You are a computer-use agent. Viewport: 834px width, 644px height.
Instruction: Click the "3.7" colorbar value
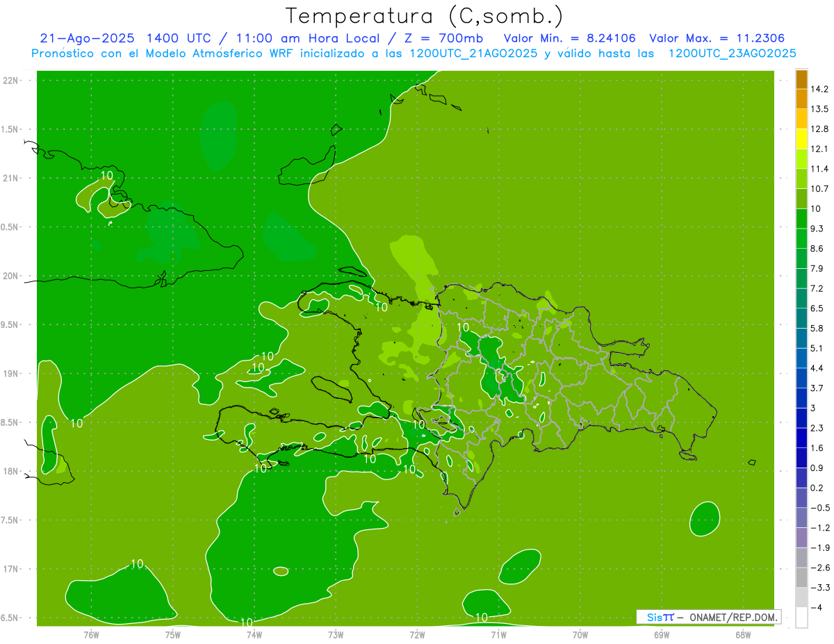click(x=817, y=388)
